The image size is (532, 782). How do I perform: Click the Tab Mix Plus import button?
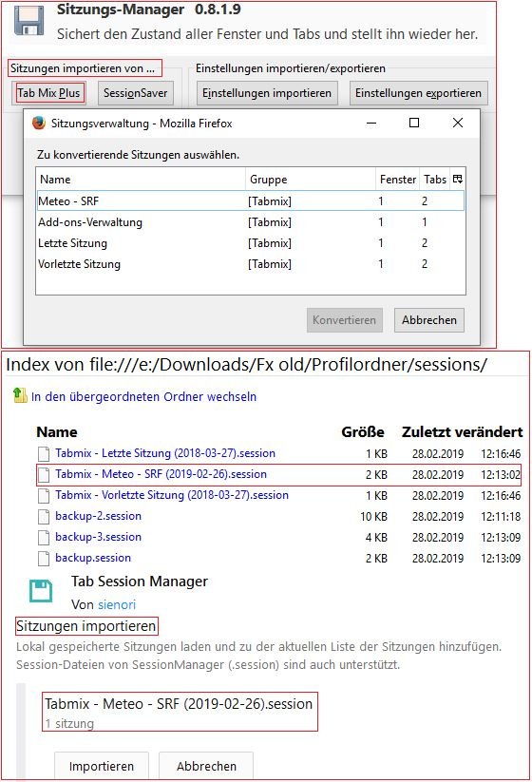(48, 93)
